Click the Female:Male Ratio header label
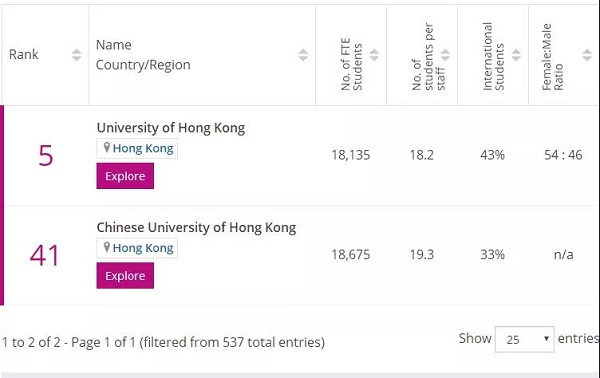 [552, 57]
